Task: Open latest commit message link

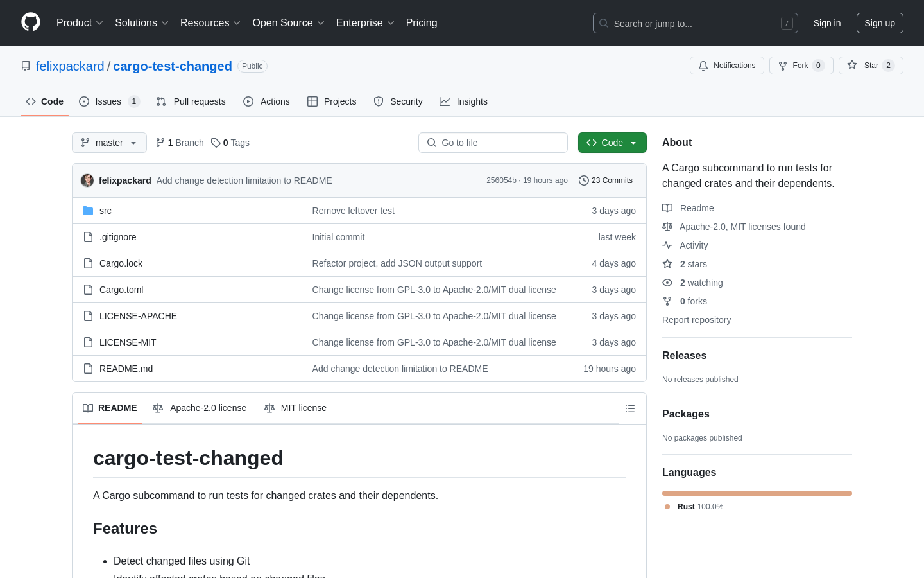Action: tap(244, 180)
